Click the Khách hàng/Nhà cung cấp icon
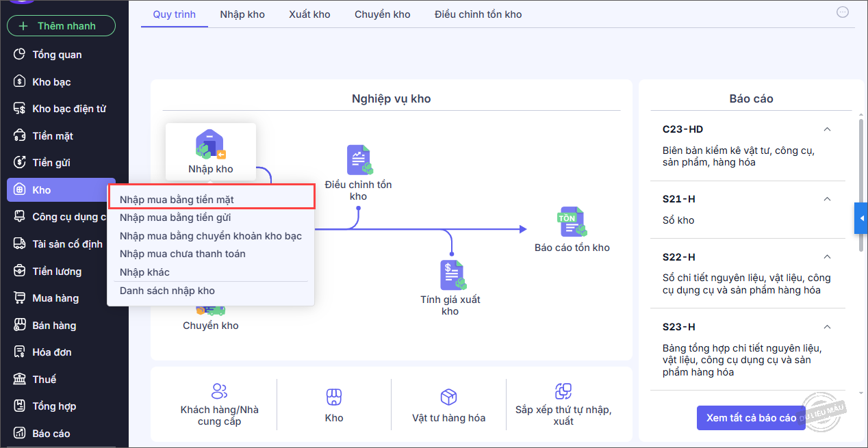This screenshot has height=448, width=868. coord(219,391)
